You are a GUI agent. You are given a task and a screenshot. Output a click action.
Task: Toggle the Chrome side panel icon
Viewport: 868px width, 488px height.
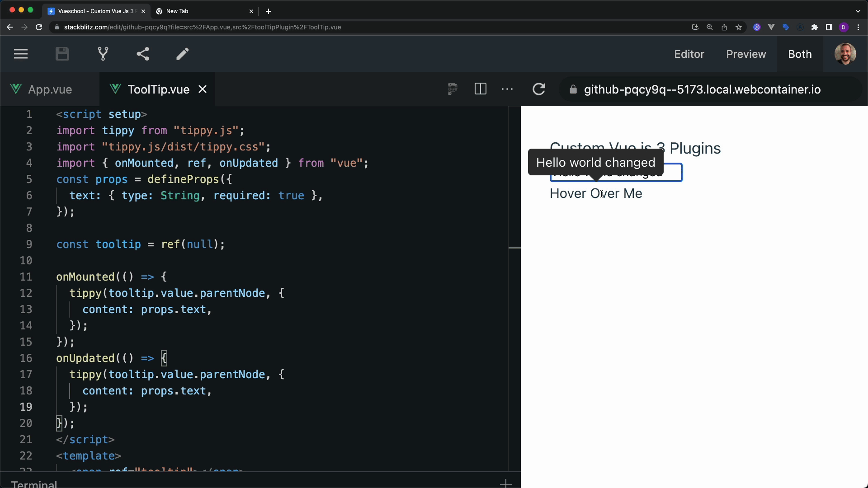coord(829,27)
